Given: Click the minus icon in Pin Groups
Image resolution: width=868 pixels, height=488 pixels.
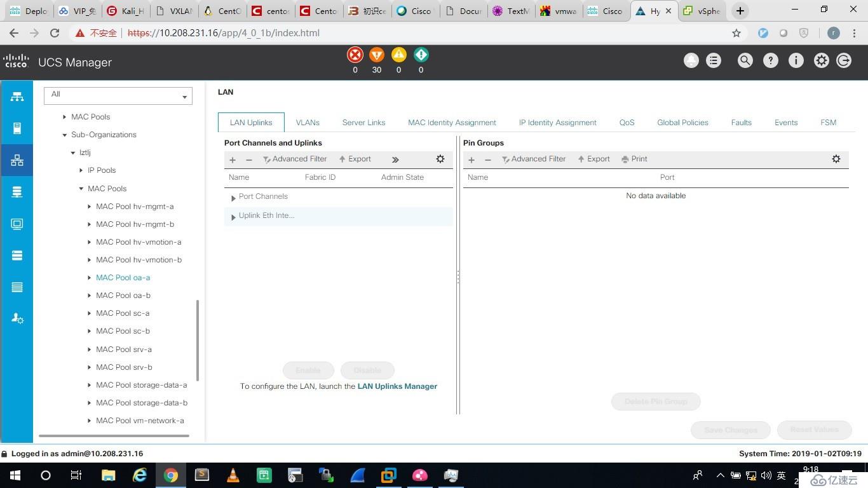Looking at the screenshot, I should click(x=488, y=159).
